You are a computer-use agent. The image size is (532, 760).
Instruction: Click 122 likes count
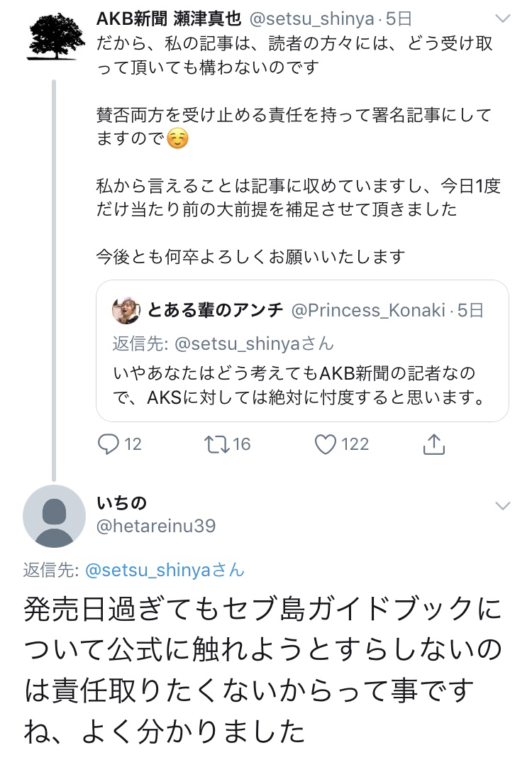point(355,444)
